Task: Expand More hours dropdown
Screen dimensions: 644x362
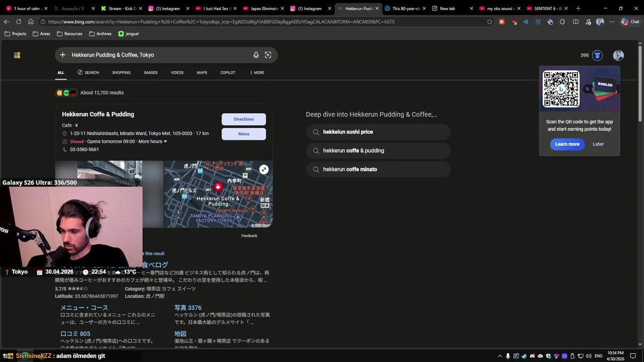Action: point(152,141)
